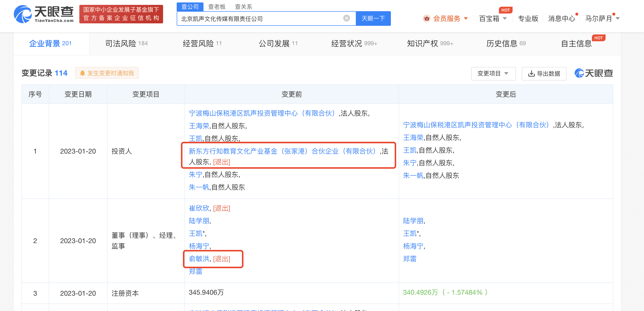Click the 天眼一下 search button
The width and height of the screenshot is (644, 311).
pos(373,18)
